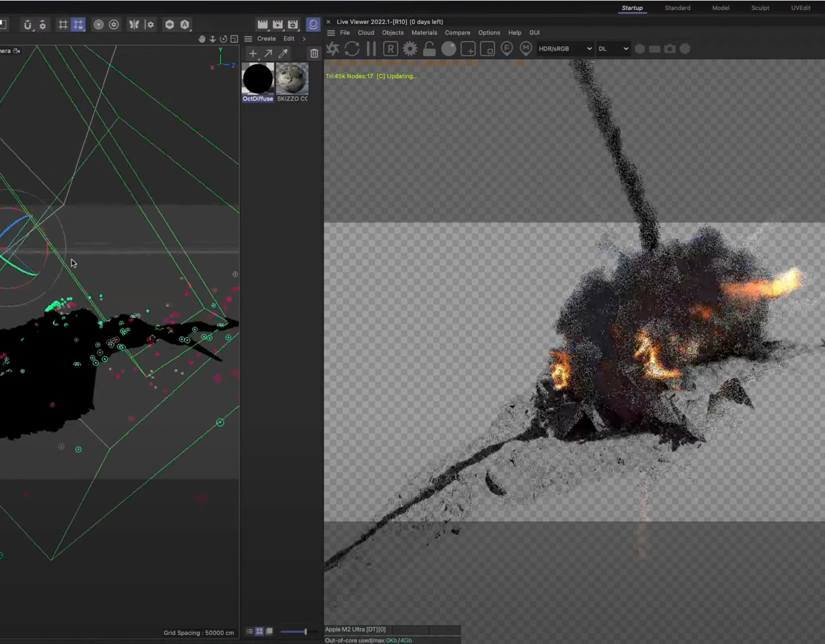Image resolution: width=825 pixels, height=644 pixels.
Task: Open the Create menu in material manager
Action: [266, 39]
